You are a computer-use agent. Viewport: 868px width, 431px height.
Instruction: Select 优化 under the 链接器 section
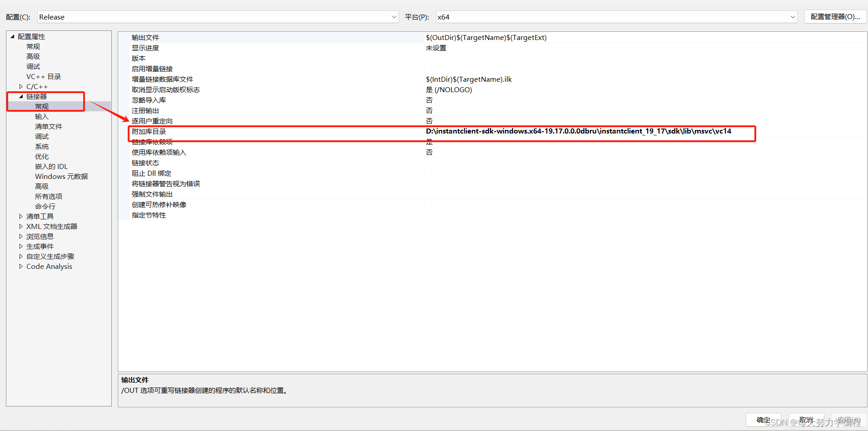[41, 156]
